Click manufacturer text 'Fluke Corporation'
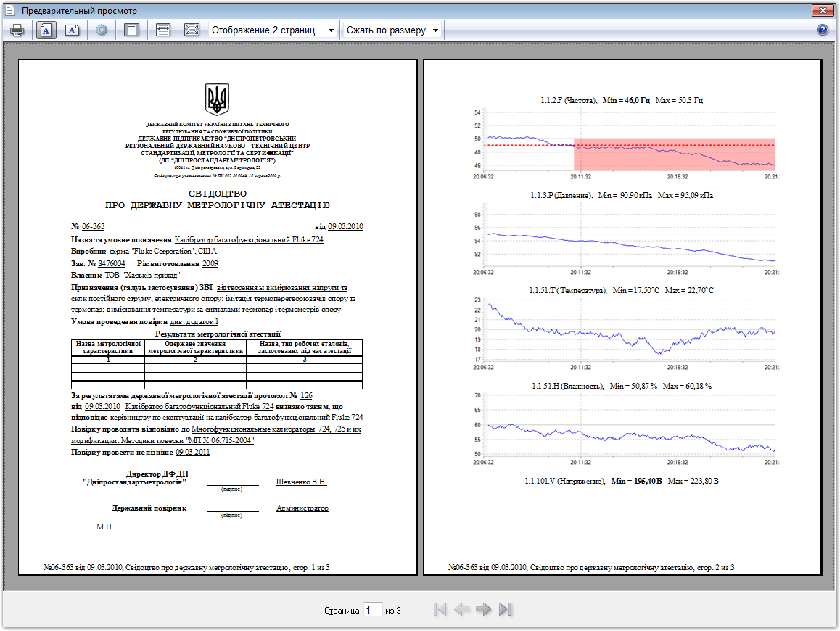This screenshot has width=840, height=631. click(x=162, y=251)
